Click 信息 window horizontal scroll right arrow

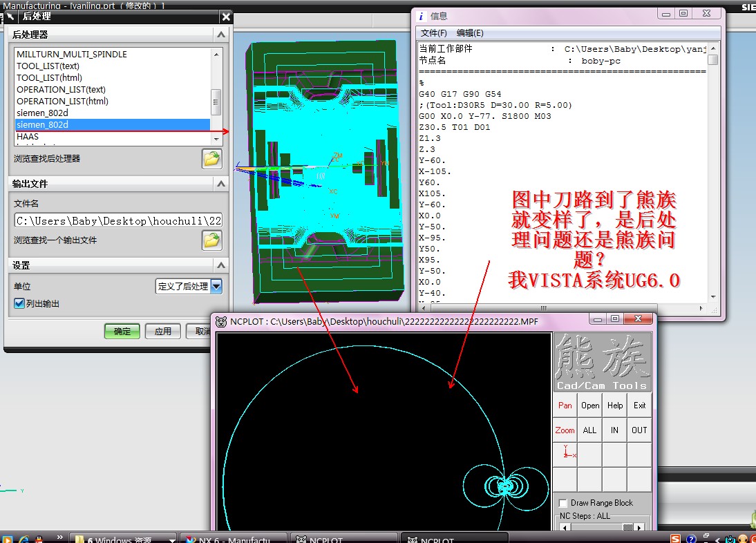tap(701, 308)
